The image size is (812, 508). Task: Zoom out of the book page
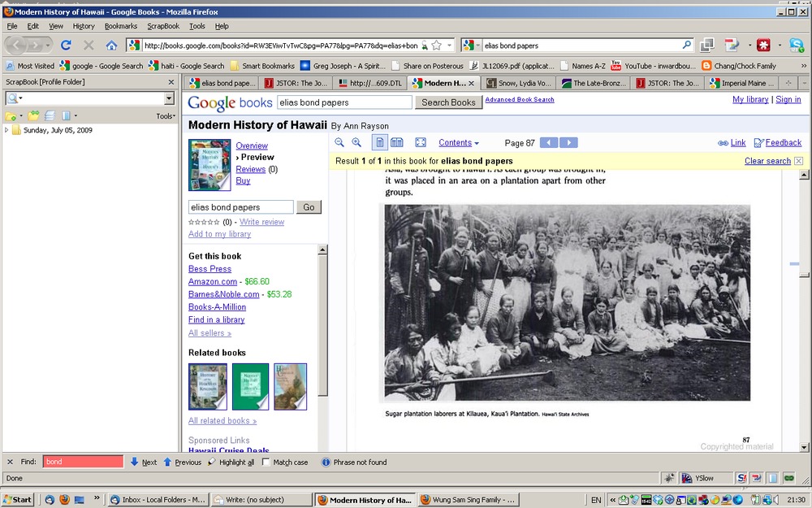[x=339, y=142]
